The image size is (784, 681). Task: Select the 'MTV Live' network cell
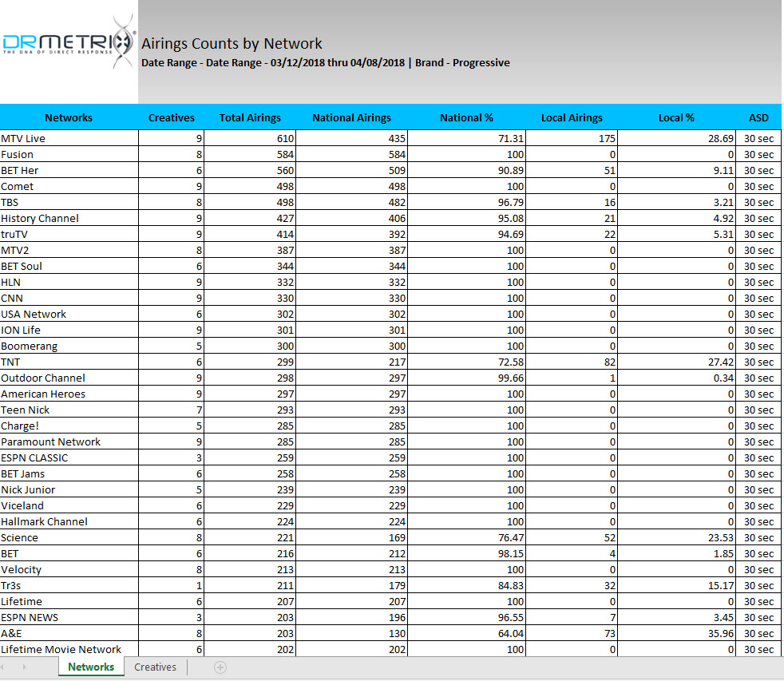[x=69, y=138]
